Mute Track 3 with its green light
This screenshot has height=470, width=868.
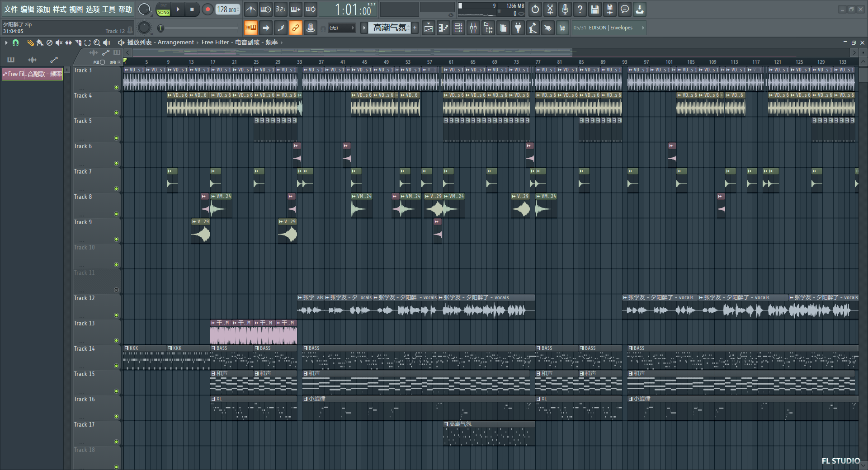coord(116,88)
